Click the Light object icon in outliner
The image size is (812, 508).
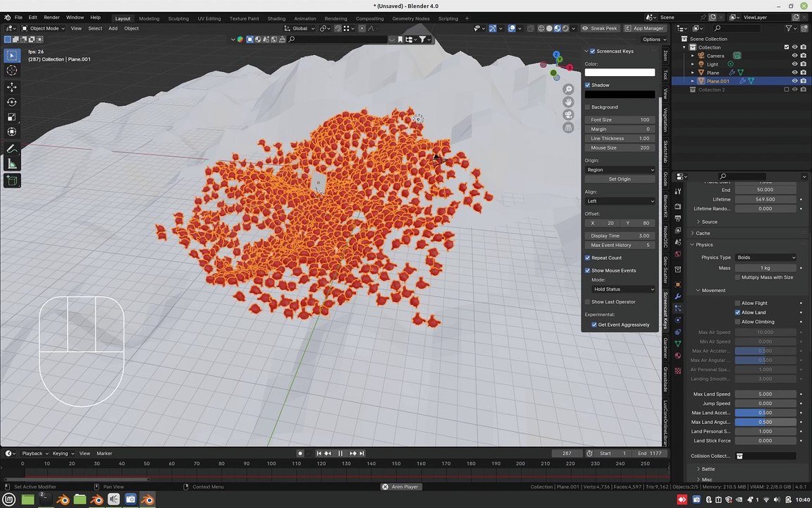[701, 64]
